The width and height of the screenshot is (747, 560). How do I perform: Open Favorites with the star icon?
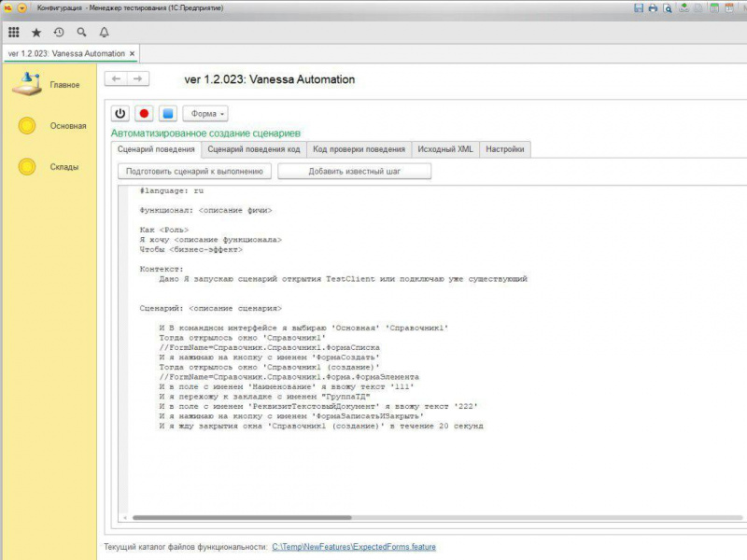click(36, 32)
